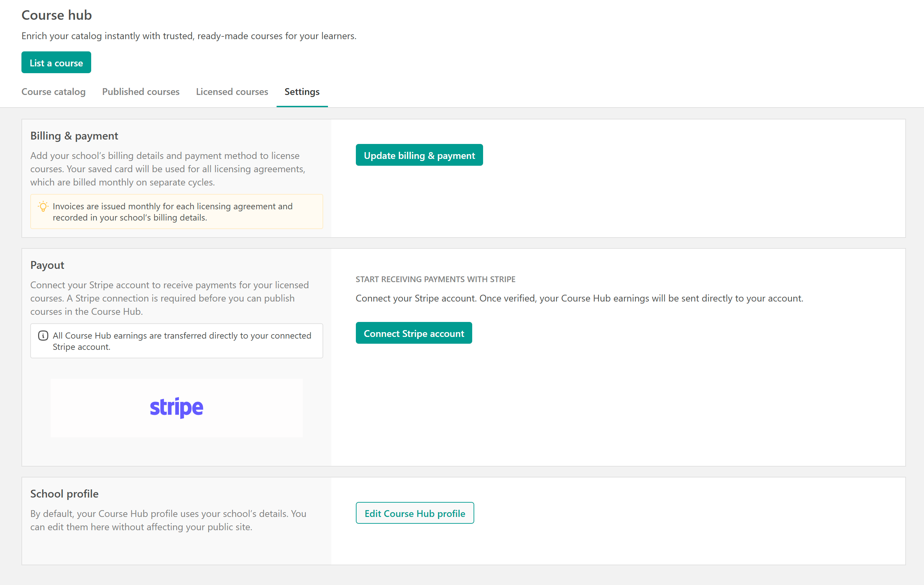Click the Course hub page title

click(x=56, y=15)
